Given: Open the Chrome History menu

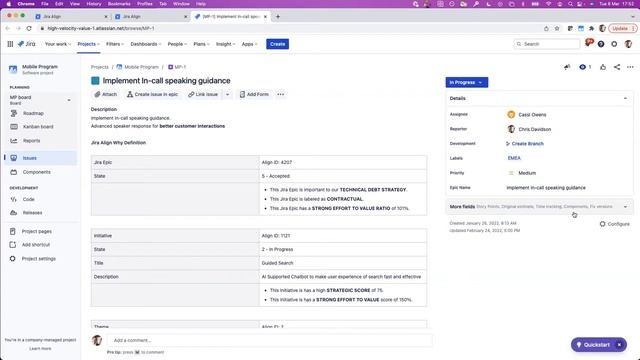Looking at the screenshot, I should point(93,4).
